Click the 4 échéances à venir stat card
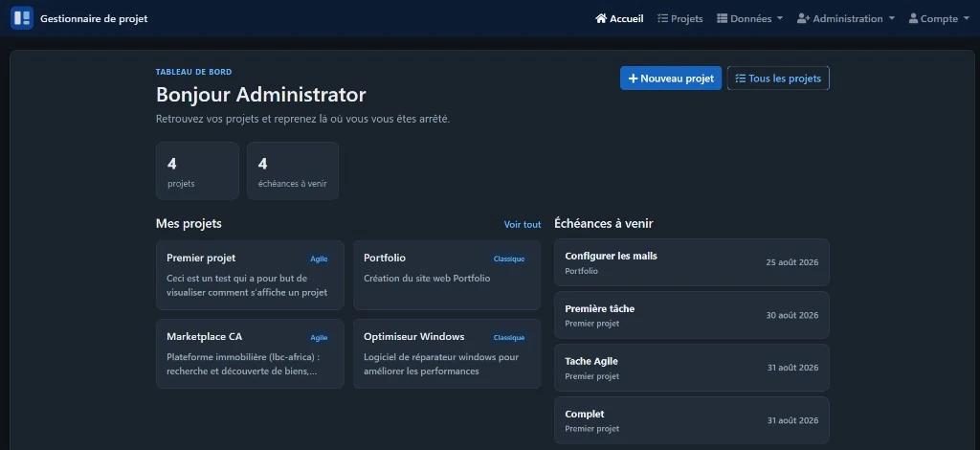 pos(293,170)
